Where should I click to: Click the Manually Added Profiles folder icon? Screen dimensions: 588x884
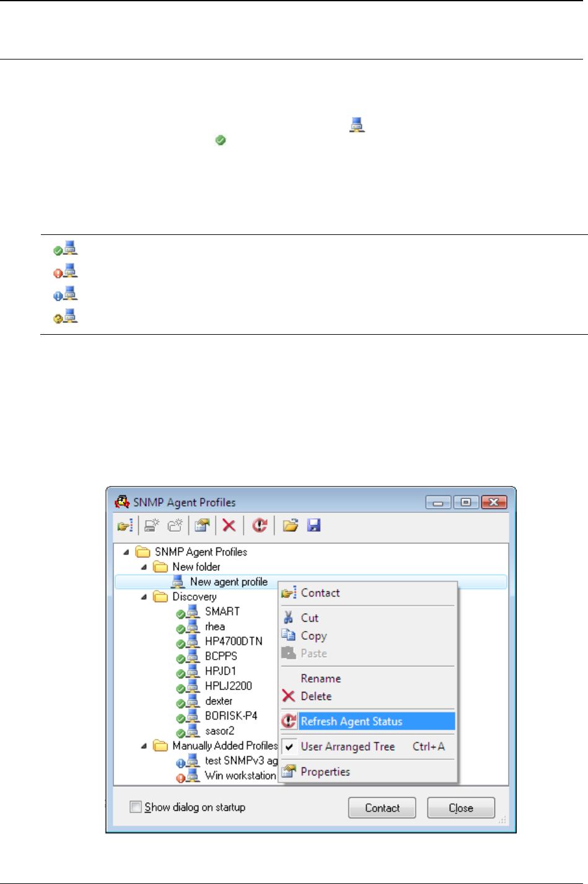tap(160, 746)
